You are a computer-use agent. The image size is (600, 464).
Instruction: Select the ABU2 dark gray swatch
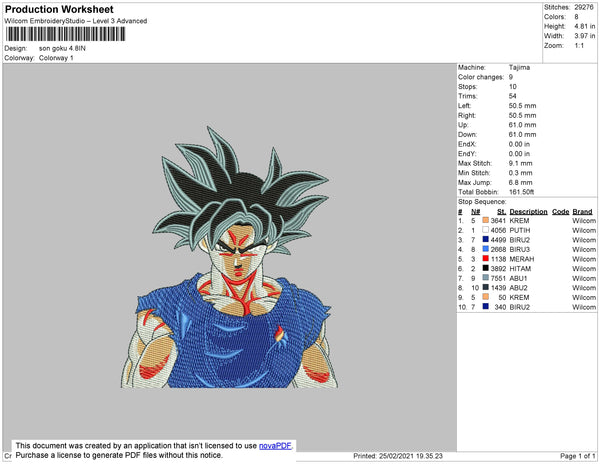click(x=486, y=288)
